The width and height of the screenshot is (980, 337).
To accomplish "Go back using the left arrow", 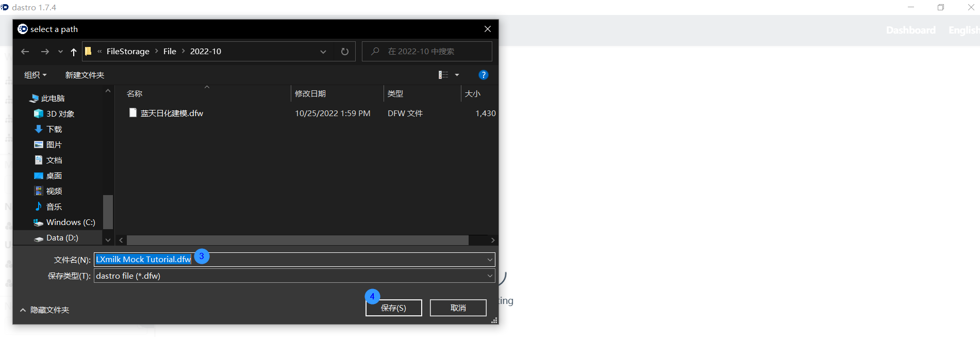I will tap(25, 52).
